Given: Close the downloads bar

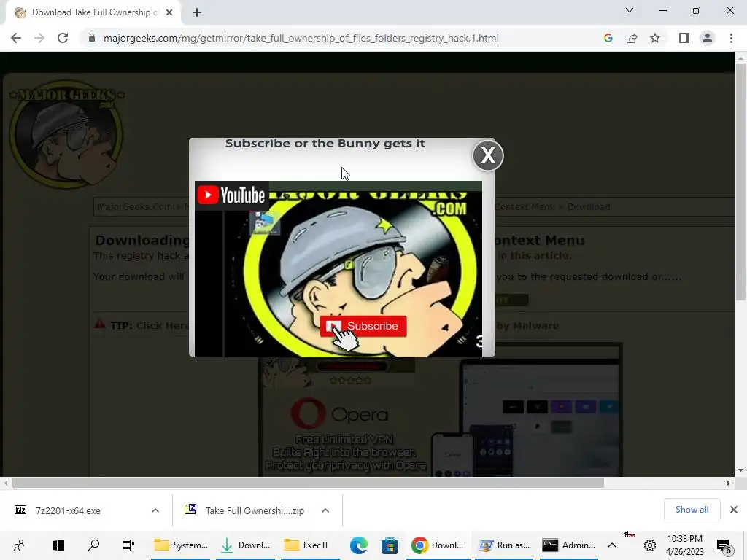Looking at the screenshot, I should click(734, 510).
